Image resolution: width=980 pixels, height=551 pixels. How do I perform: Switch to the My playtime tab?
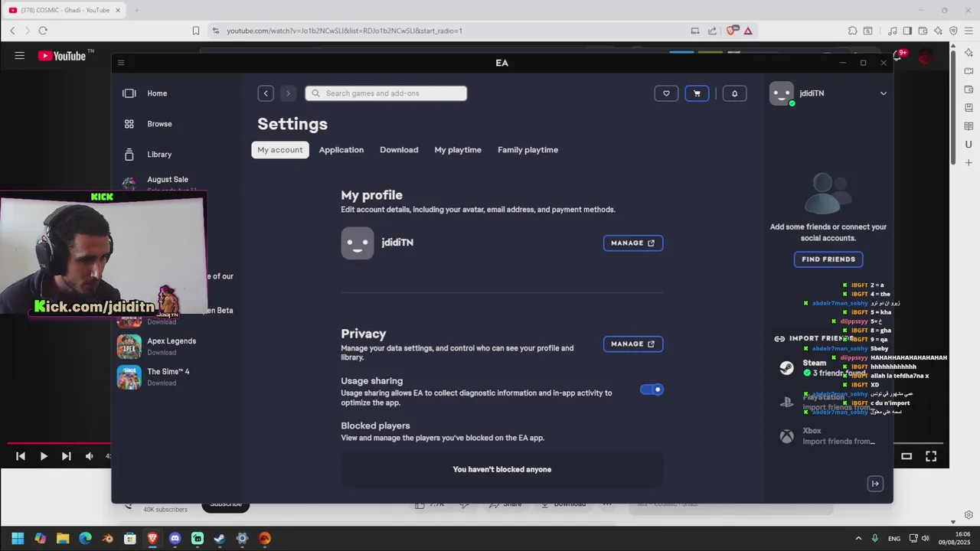(x=458, y=150)
